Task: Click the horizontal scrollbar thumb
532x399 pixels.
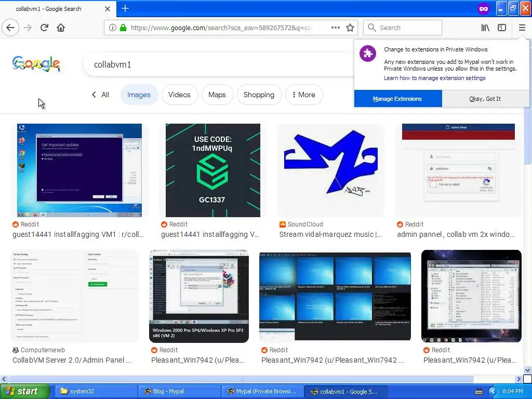Action: (241, 379)
